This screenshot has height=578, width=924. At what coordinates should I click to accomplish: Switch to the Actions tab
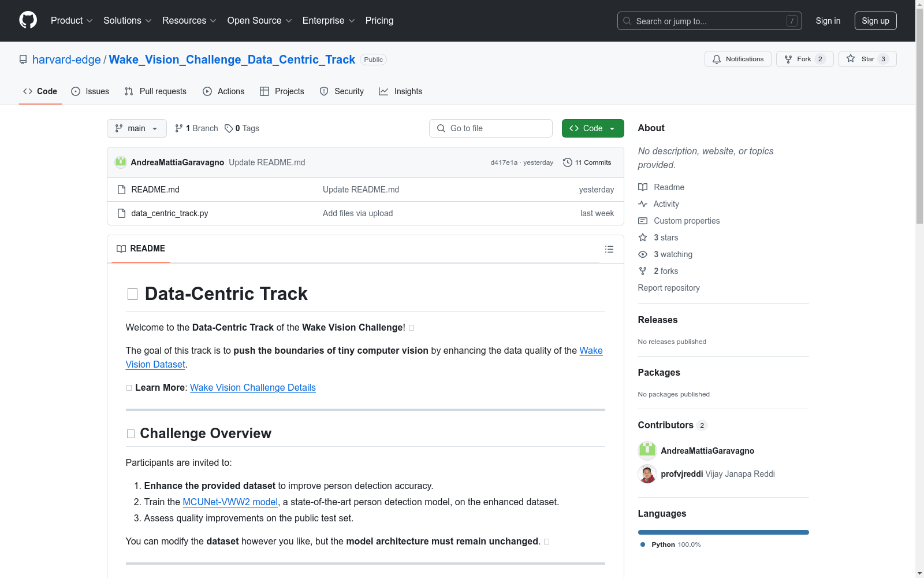pyautogui.click(x=223, y=91)
